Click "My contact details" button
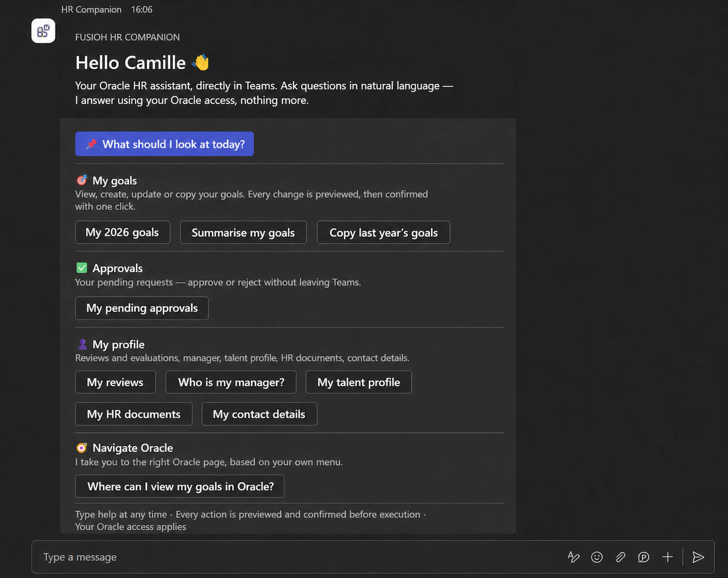The image size is (728, 578). [259, 414]
